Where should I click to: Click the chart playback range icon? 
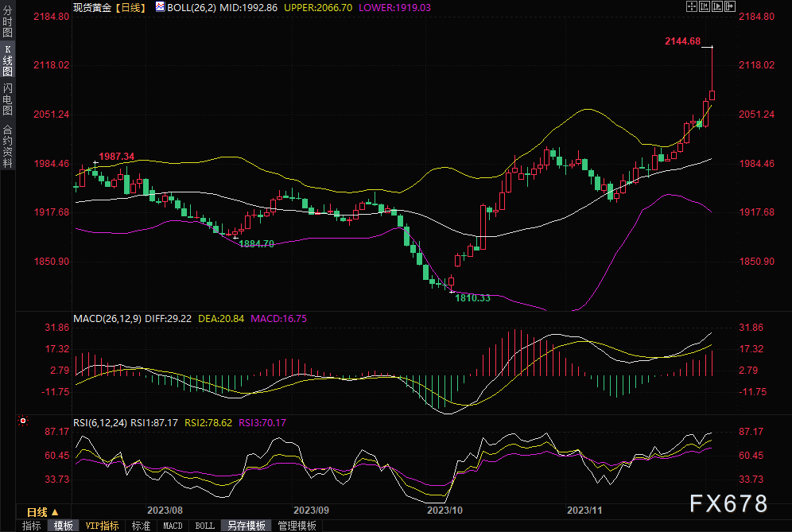tap(716, 6)
